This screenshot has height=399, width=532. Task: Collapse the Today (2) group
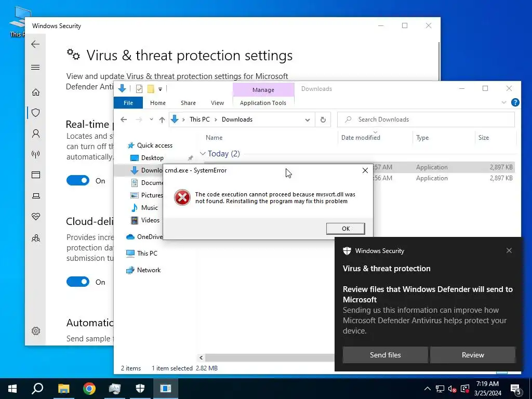[x=203, y=154]
